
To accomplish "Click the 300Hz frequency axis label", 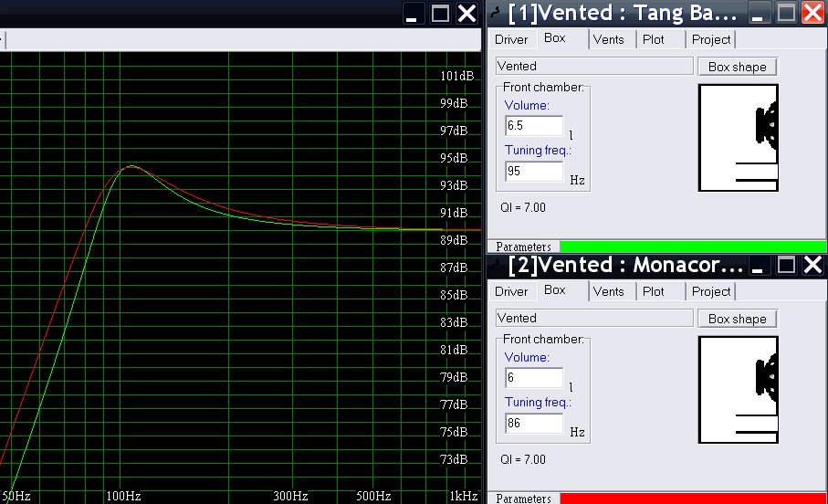I will [x=290, y=496].
